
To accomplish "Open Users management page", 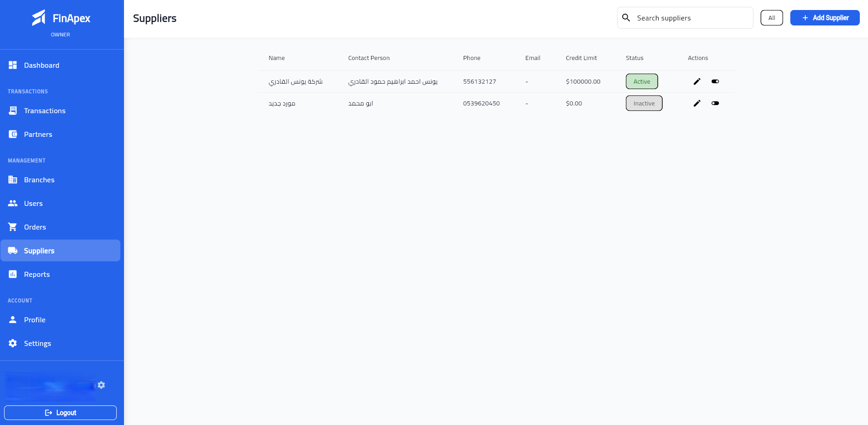I will 60,204.
